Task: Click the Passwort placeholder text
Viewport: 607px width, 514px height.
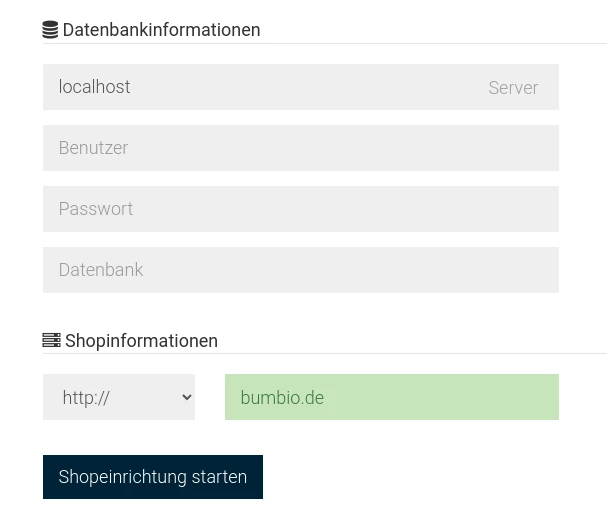Action: [96, 209]
